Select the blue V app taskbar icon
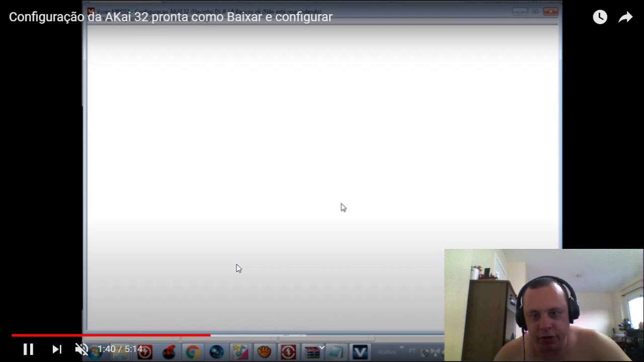 (x=360, y=352)
